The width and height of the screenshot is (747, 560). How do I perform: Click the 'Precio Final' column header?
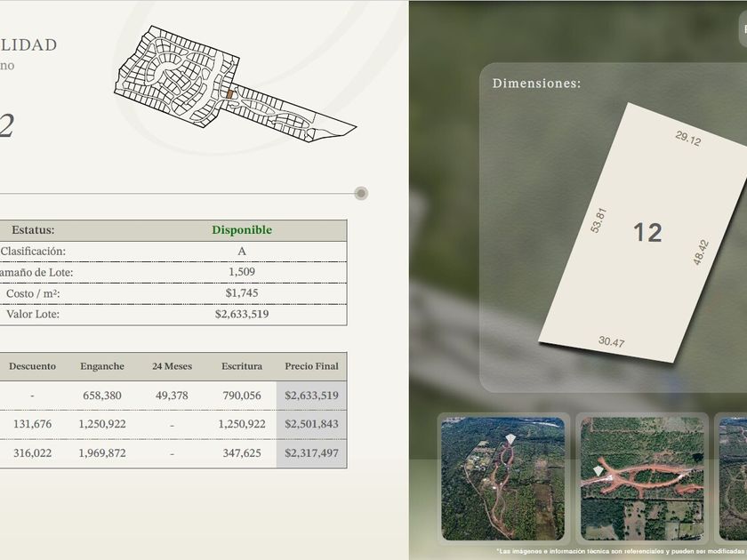pyautogui.click(x=311, y=366)
